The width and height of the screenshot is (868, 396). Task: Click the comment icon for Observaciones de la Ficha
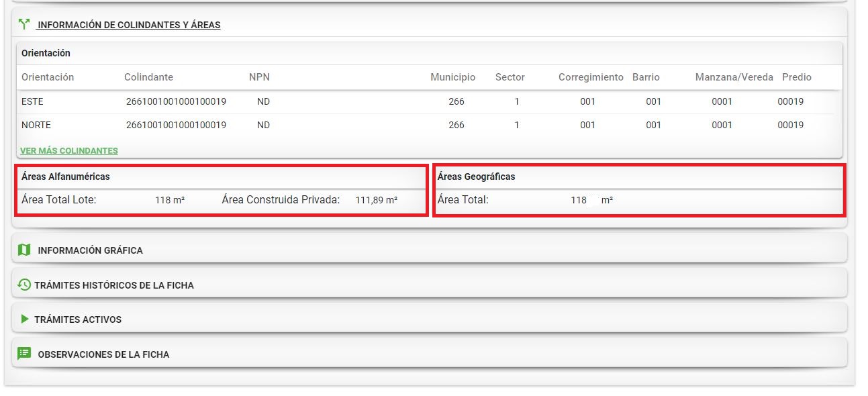coord(24,354)
